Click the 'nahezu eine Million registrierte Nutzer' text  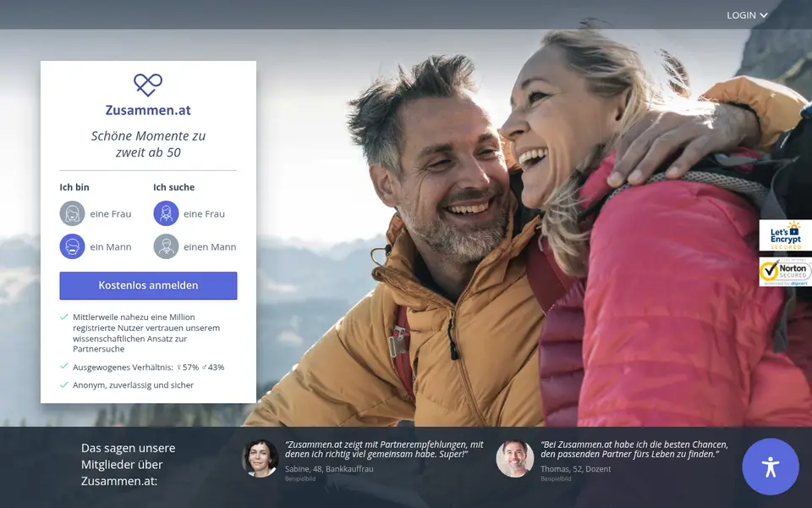[146, 333]
